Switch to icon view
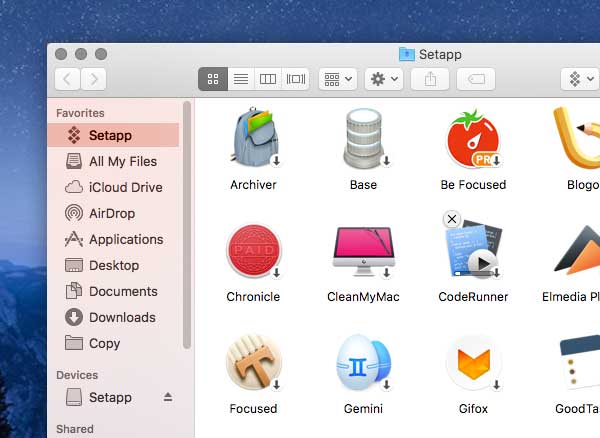This screenshot has width=600, height=438. (213, 79)
